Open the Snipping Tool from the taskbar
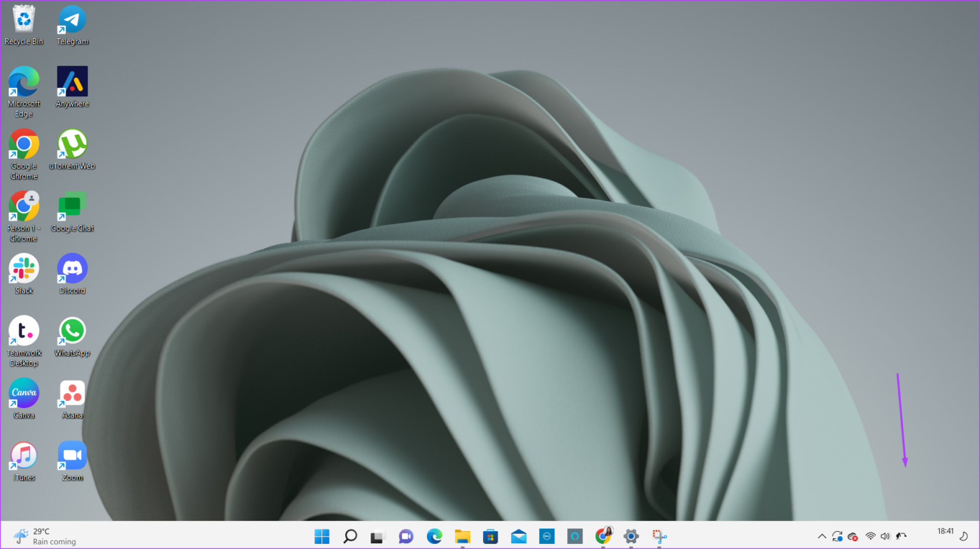 tap(659, 536)
